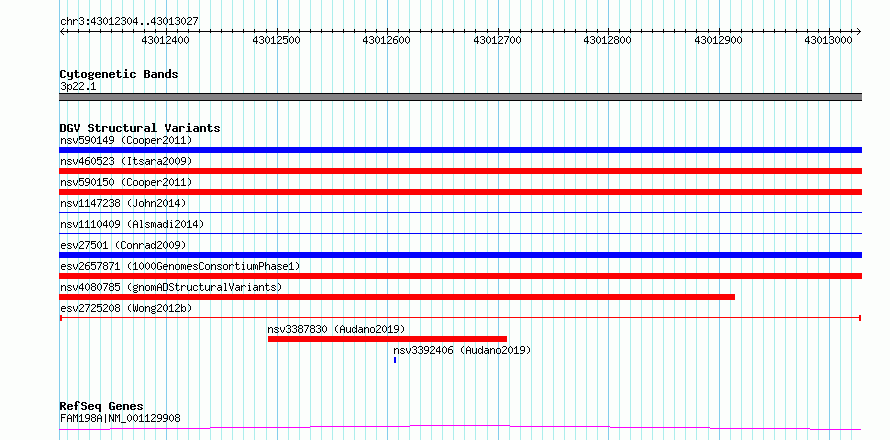The height and width of the screenshot is (440, 890).
Task: Click ruler position 43012700
Action: (x=498, y=40)
